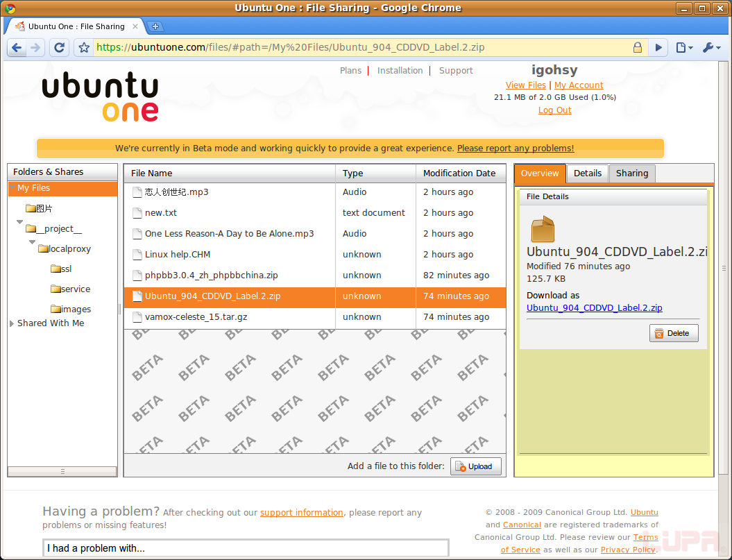This screenshot has height=560, width=732.
Task: Switch to the Sharing tab
Action: (632, 173)
